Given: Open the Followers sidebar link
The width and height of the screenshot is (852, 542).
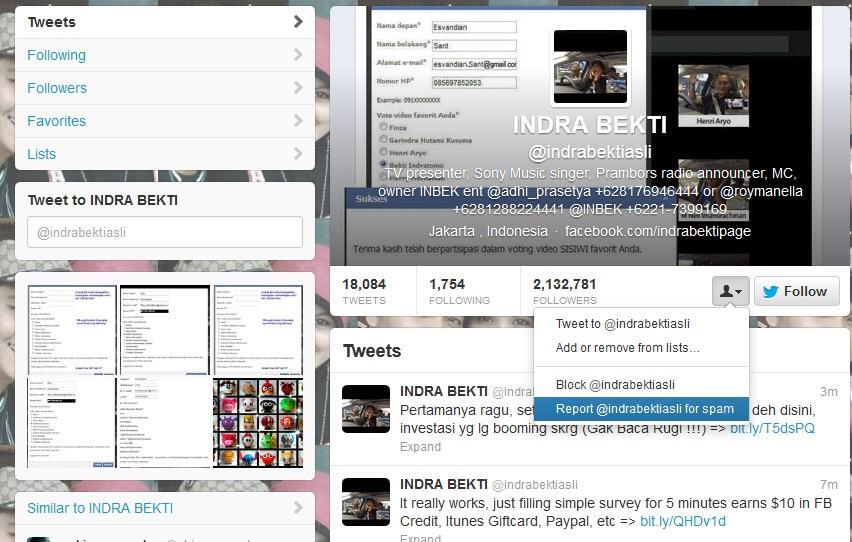Looking at the screenshot, I should [165, 88].
